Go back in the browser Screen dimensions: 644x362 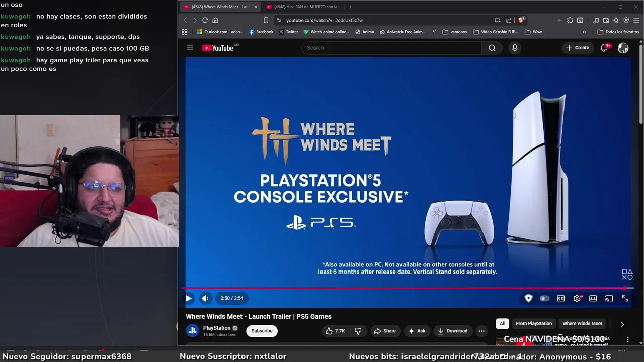click(x=185, y=20)
